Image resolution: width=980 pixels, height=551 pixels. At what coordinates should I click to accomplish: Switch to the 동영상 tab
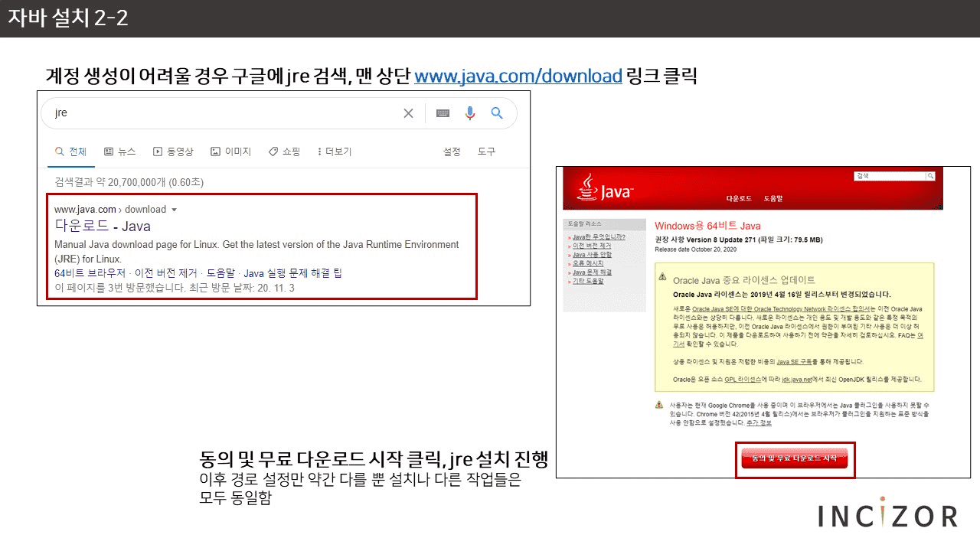click(173, 152)
